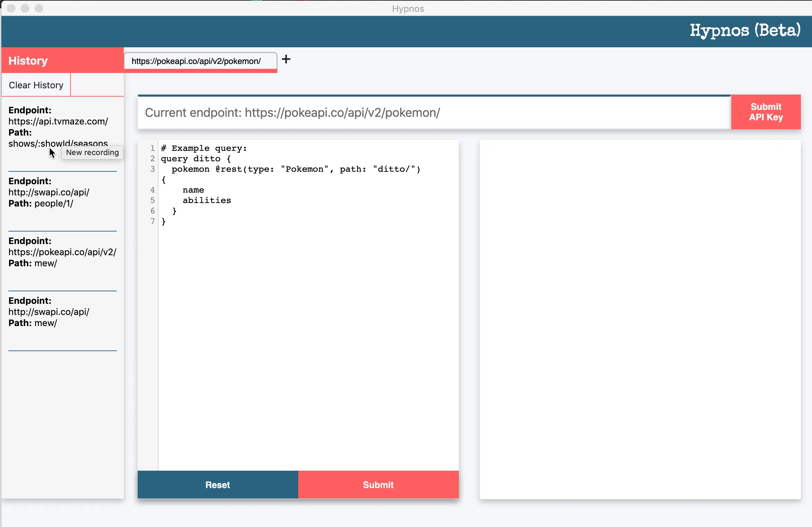Submit the query
Viewport: 812px width, 527px height.
pyautogui.click(x=378, y=485)
